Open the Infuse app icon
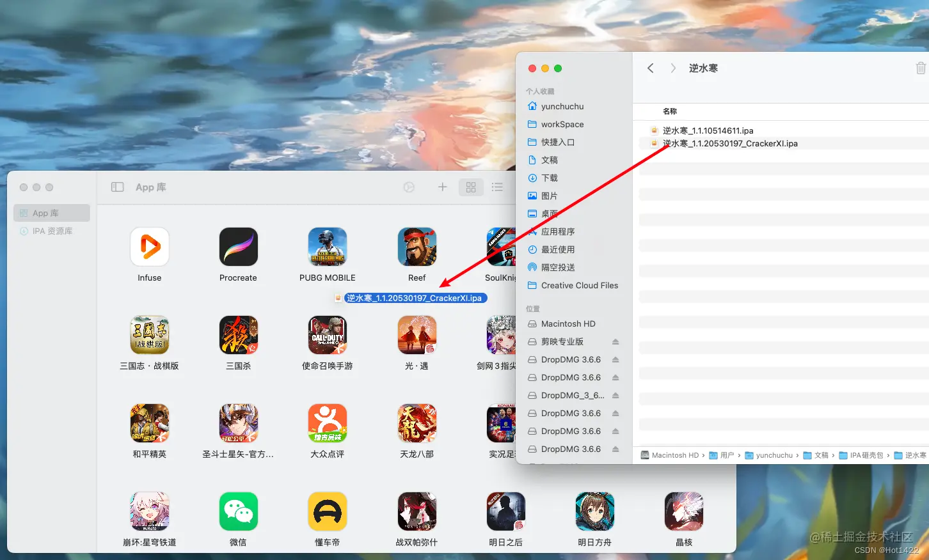The height and width of the screenshot is (560, 929). point(150,247)
